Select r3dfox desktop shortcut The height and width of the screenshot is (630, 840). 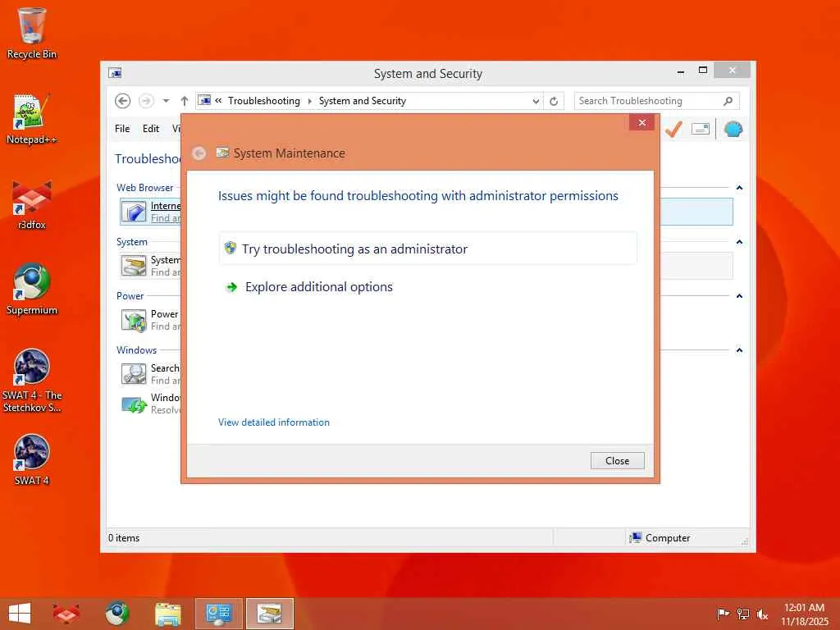click(x=32, y=204)
